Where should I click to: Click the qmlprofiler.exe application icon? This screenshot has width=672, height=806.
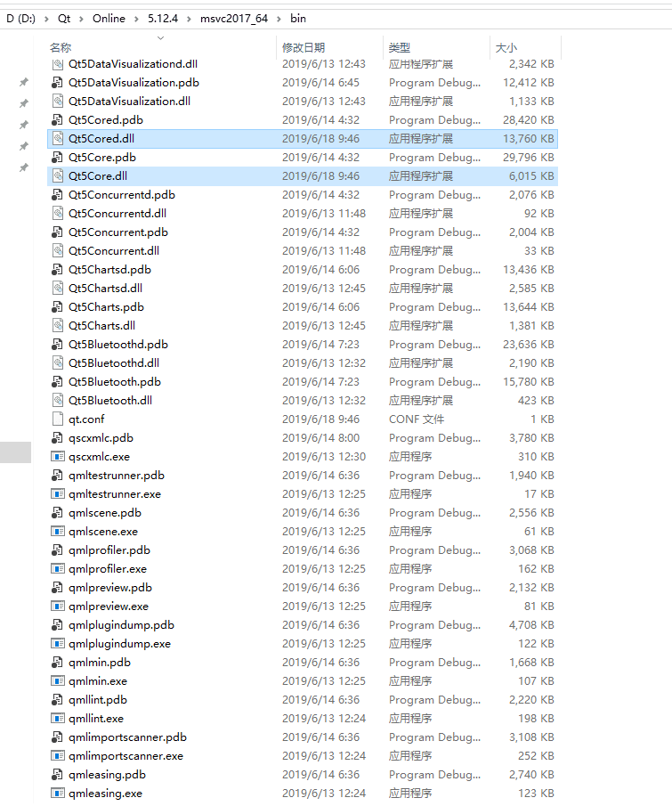[58, 569]
